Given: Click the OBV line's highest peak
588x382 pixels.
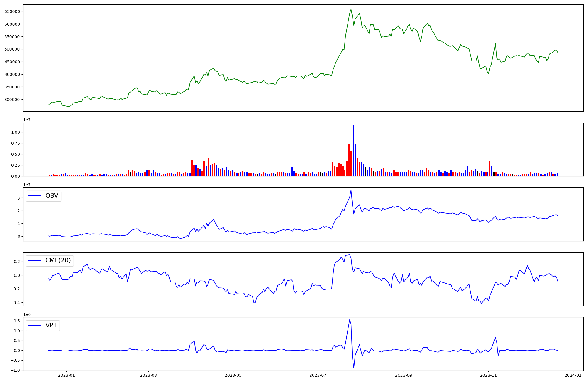Looking at the screenshot, I should click(x=351, y=190).
